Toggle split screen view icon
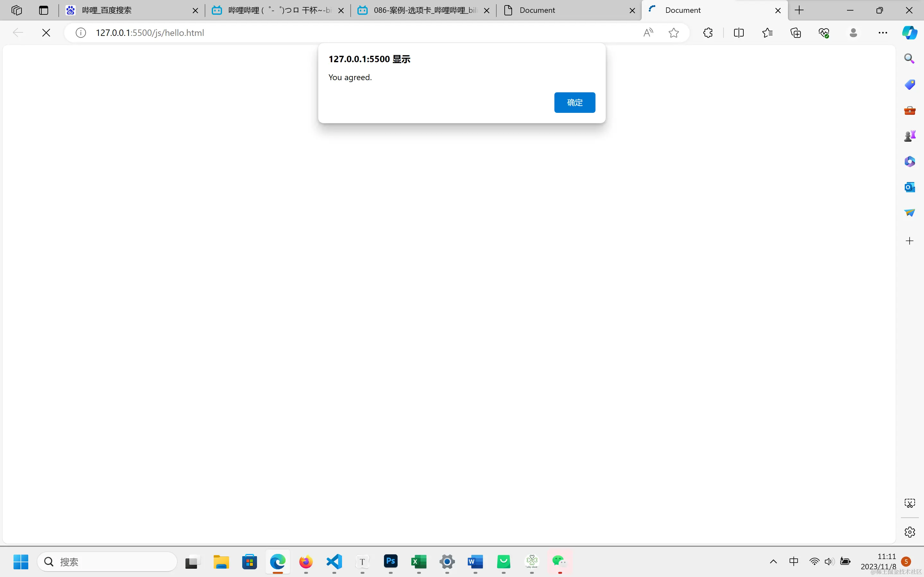Screen dimensions: 924x577 pos(739,33)
